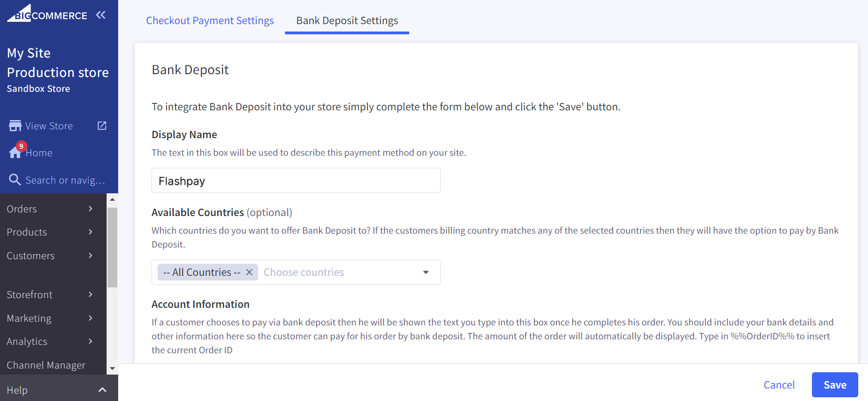This screenshot has width=868, height=401.
Task: Click the Home icon with notification badge
Action: click(x=16, y=152)
